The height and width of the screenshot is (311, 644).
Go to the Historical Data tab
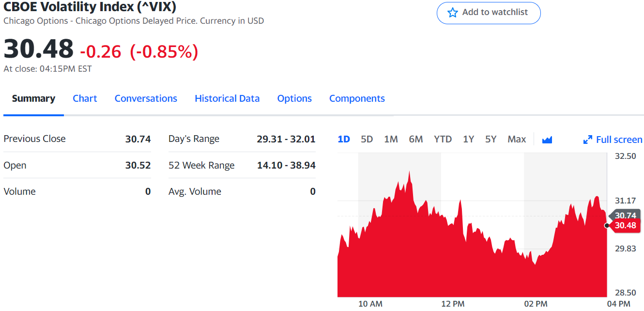click(x=227, y=98)
